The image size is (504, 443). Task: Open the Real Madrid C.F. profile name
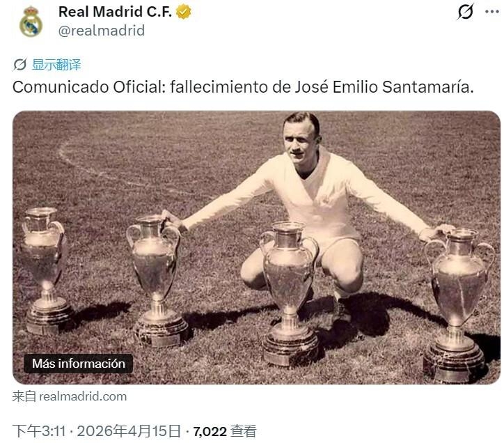[115, 12]
